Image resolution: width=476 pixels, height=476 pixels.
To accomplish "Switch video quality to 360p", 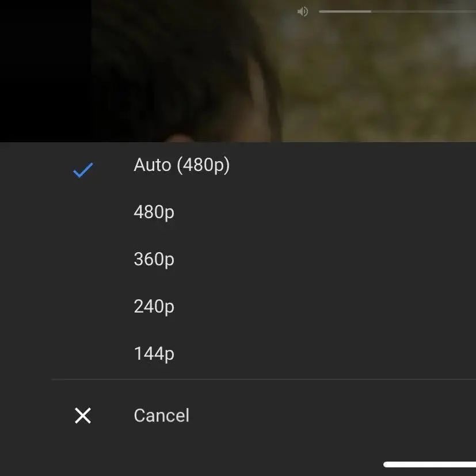I will click(x=154, y=260).
